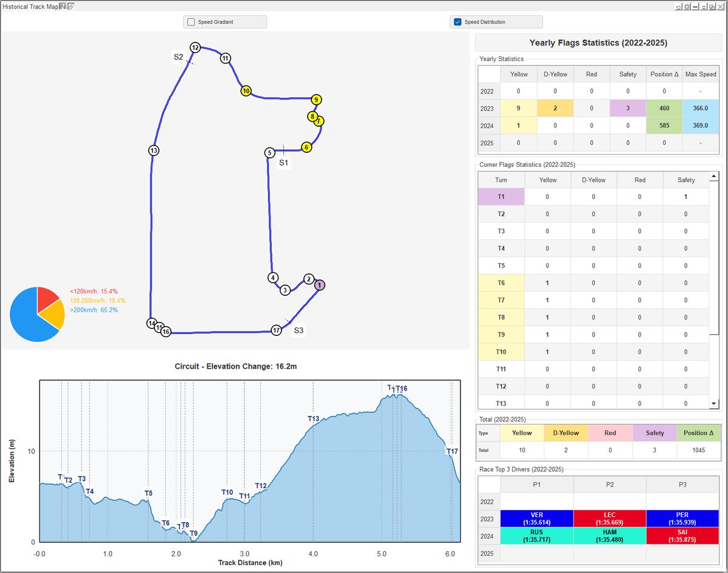Select turn 14 marker on track map

(x=152, y=324)
